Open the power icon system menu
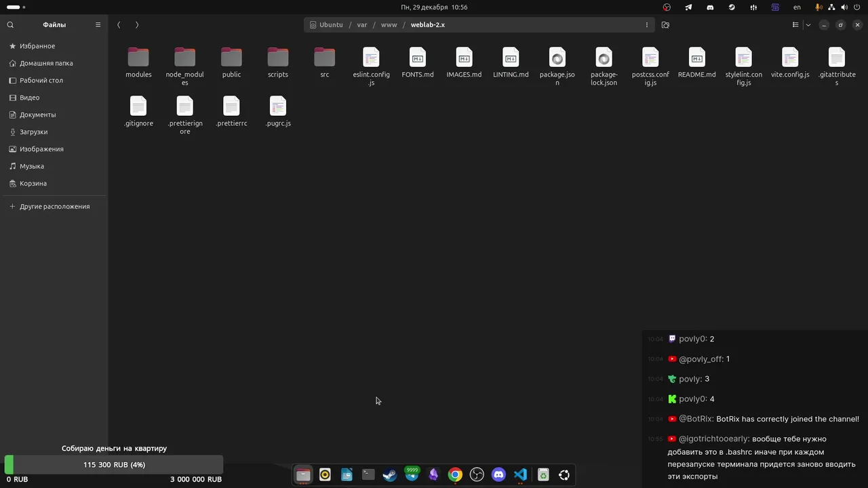This screenshot has height=488, width=868. click(857, 7)
